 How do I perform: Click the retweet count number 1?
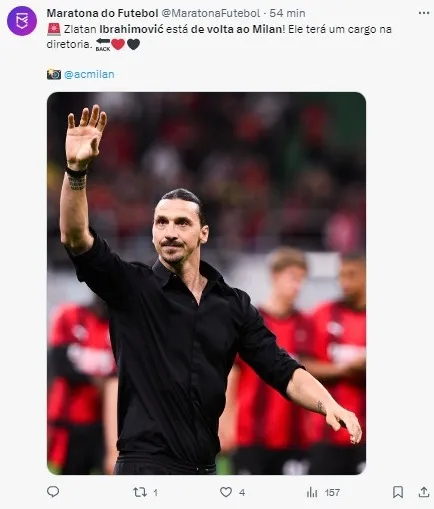point(155,492)
